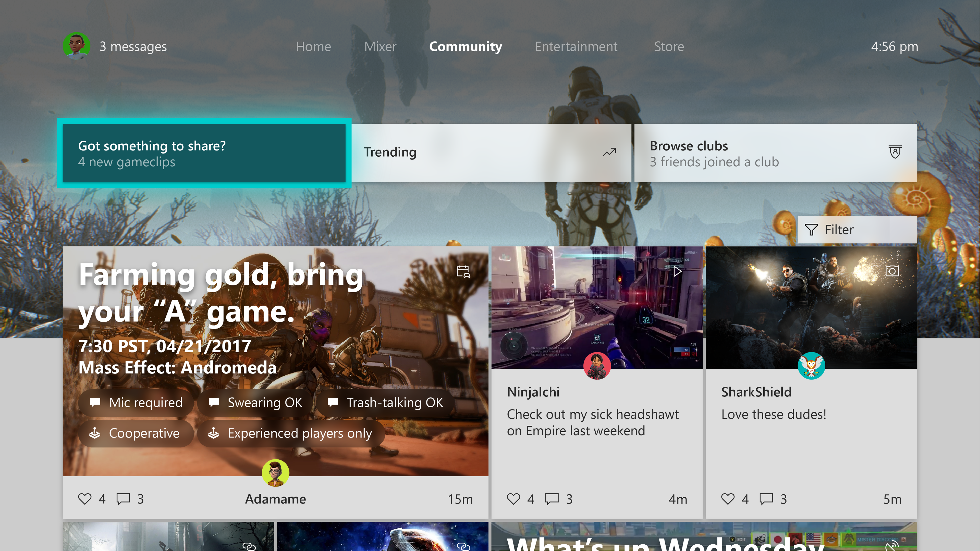
Task: Navigate to the Store tab
Action: [x=669, y=46]
